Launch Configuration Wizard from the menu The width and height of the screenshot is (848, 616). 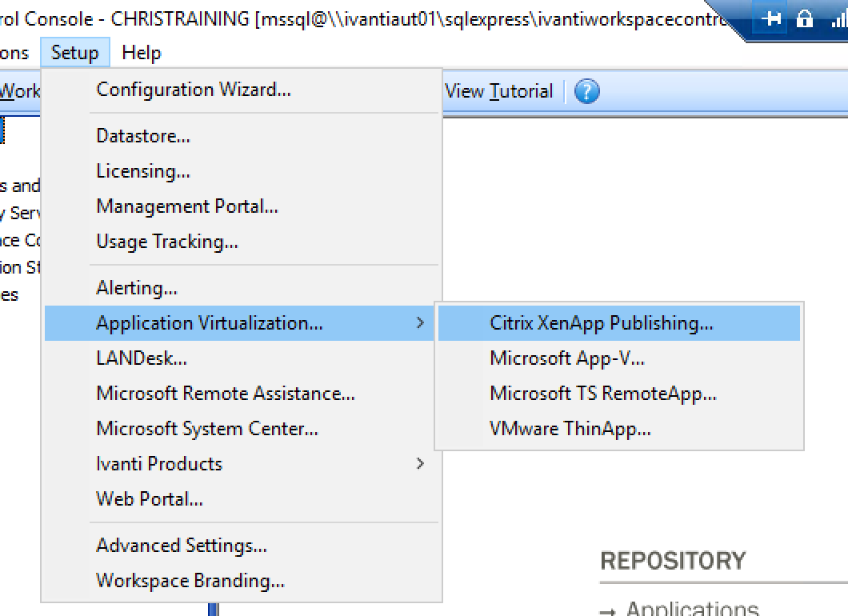point(194,90)
